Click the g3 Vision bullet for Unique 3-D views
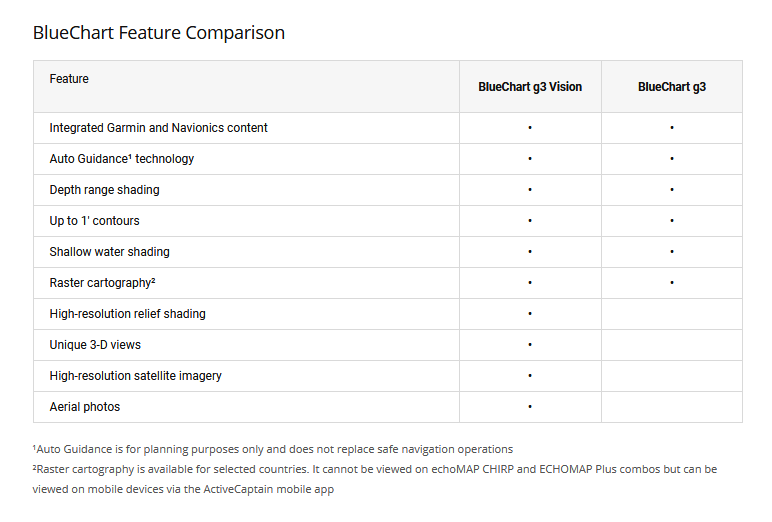Screen dimensions: 772x522 [530, 345]
